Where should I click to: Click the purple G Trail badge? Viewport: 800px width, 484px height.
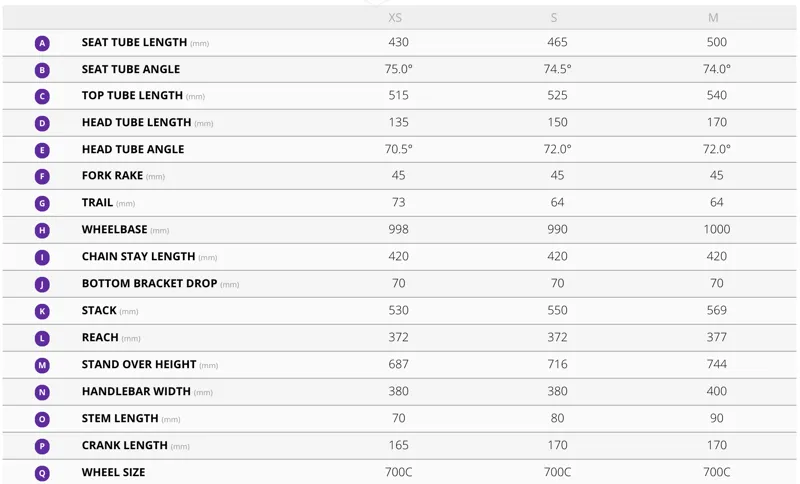point(42,203)
